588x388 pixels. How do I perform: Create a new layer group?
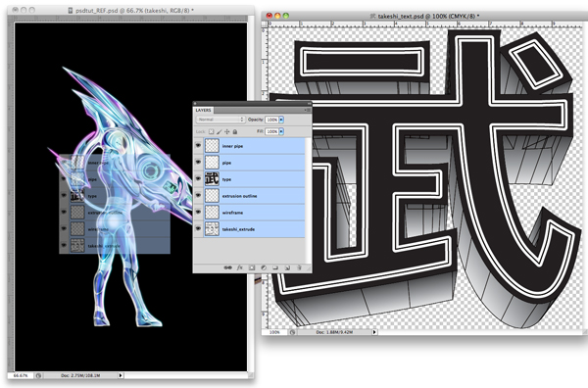click(x=275, y=267)
